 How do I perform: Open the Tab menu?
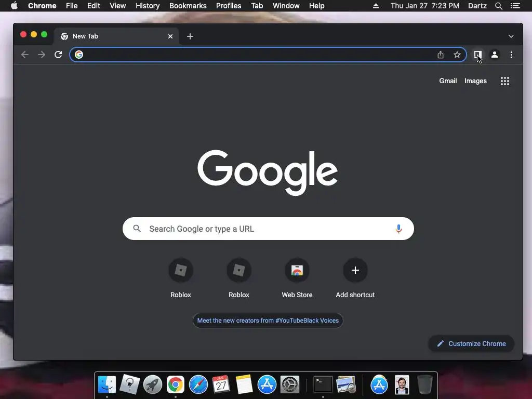257,6
